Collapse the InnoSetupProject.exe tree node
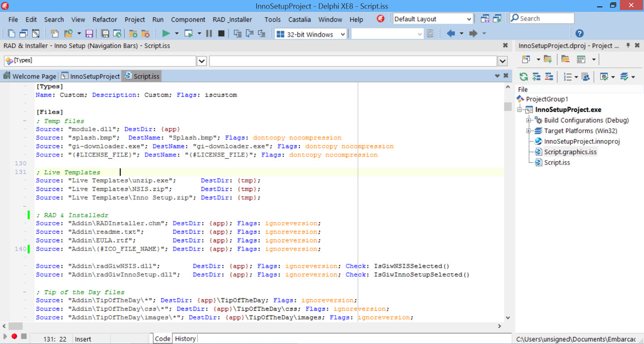644x344 pixels. (520, 110)
